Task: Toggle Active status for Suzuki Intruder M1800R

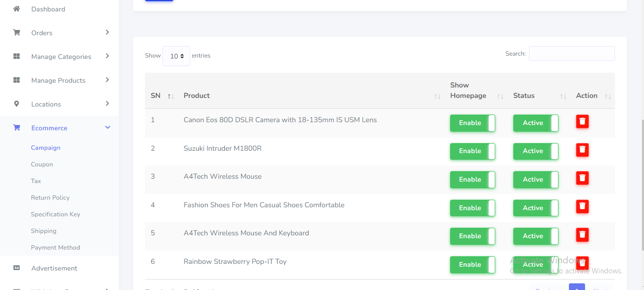Action: 535,151
